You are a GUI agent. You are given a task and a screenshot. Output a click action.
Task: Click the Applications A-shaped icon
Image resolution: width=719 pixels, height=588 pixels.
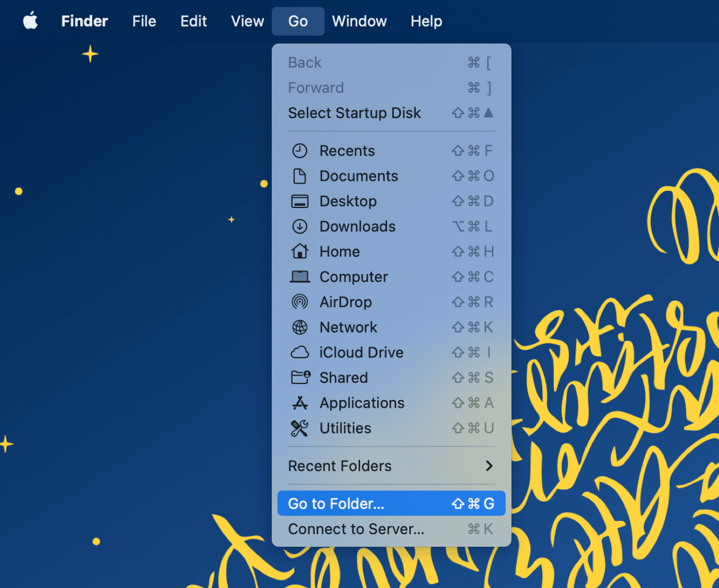click(300, 403)
